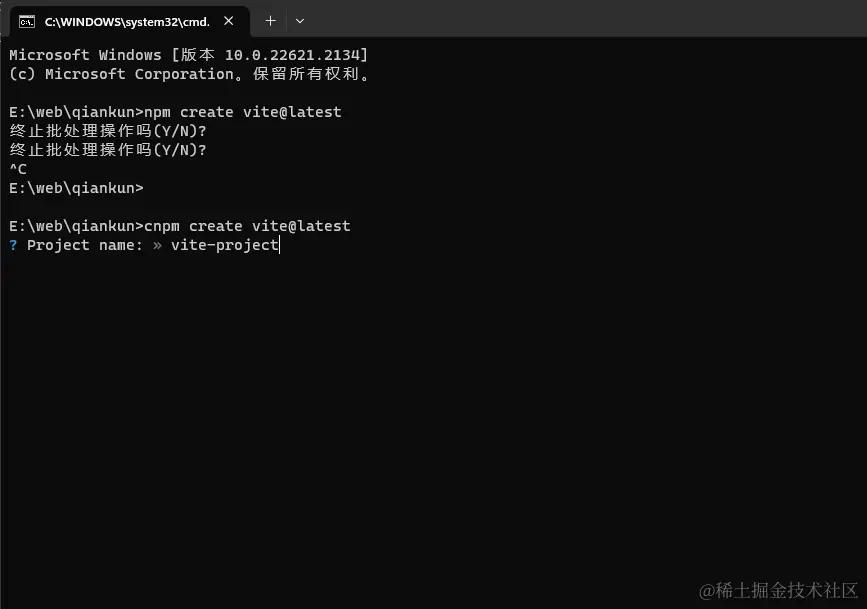
Task: Expand the new tab profile dropdown chevron
Action: 300,21
